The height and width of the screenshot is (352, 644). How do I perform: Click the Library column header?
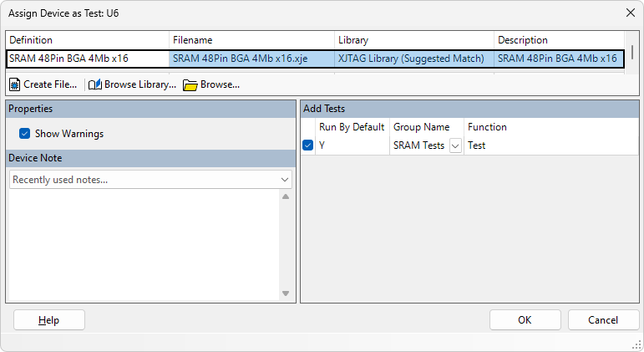[x=413, y=40]
